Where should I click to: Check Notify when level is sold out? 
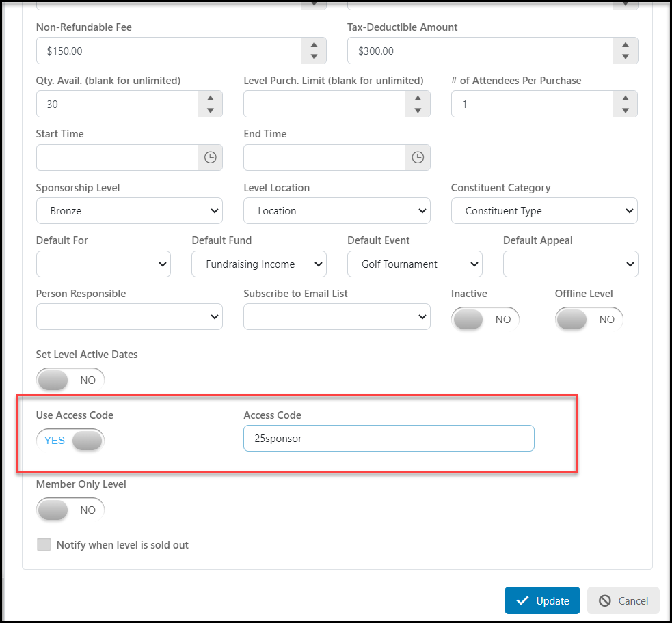click(44, 544)
